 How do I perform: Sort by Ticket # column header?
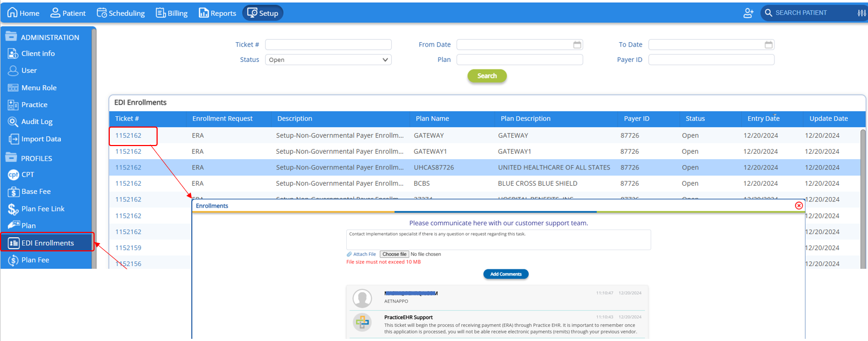coord(127,118)
